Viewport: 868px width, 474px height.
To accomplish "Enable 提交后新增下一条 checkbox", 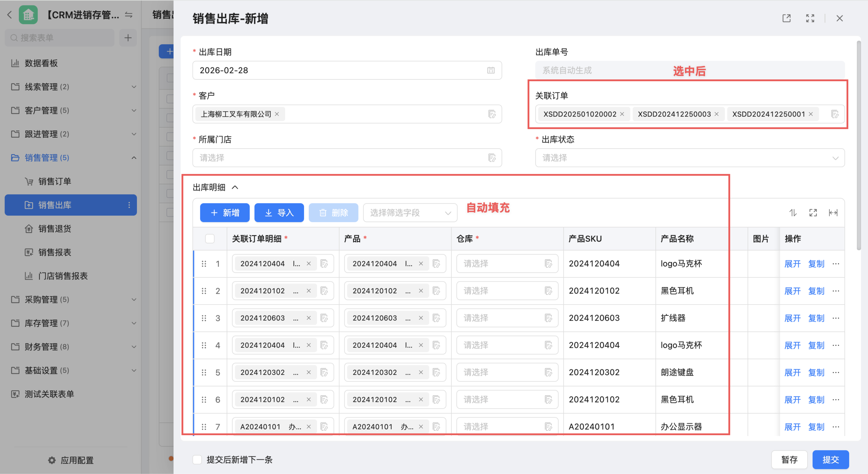I will tap(197, 460).
